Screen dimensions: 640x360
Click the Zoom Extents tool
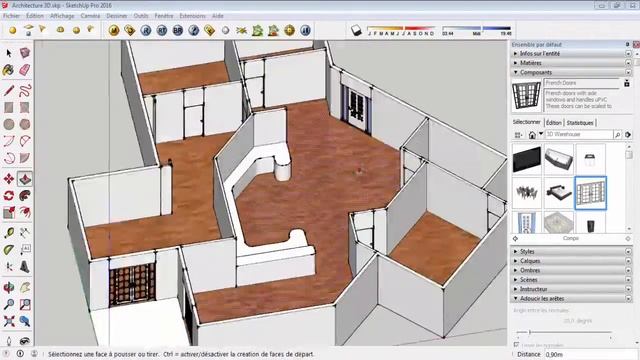point(9,321)
